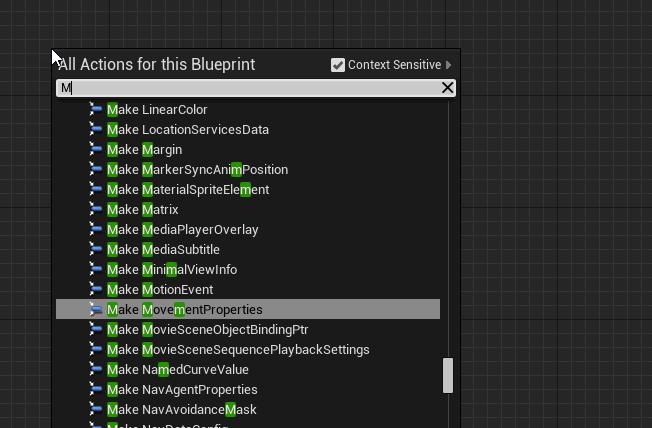Clear the search field with X
This screenshot has height=428, width=652.
pos(447,88)
